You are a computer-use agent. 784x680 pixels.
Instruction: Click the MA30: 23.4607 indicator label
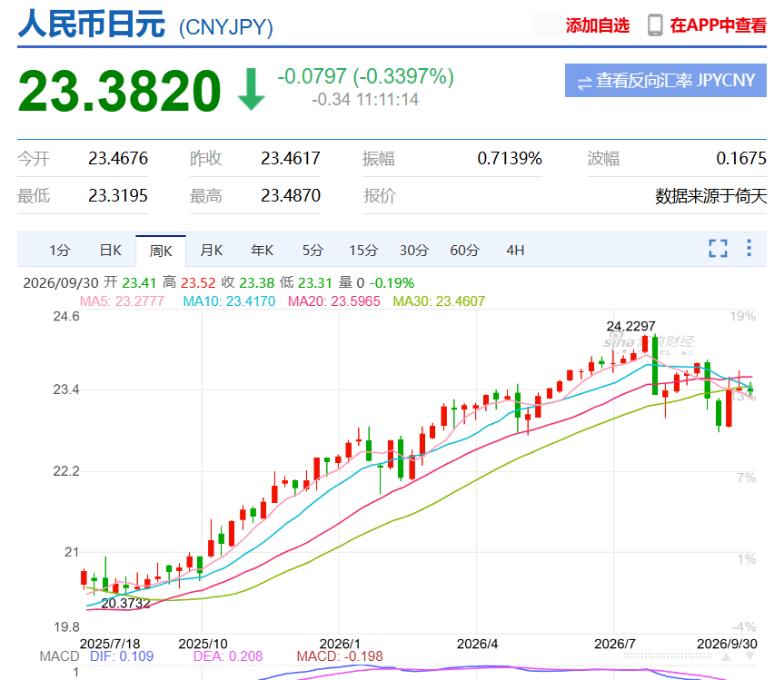[439, 301]
